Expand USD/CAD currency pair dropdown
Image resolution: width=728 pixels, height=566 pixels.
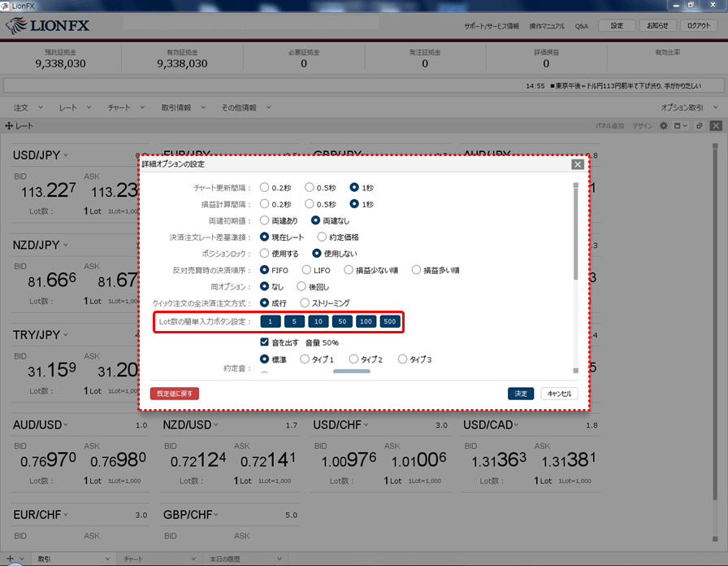click(x=516, y=424)
